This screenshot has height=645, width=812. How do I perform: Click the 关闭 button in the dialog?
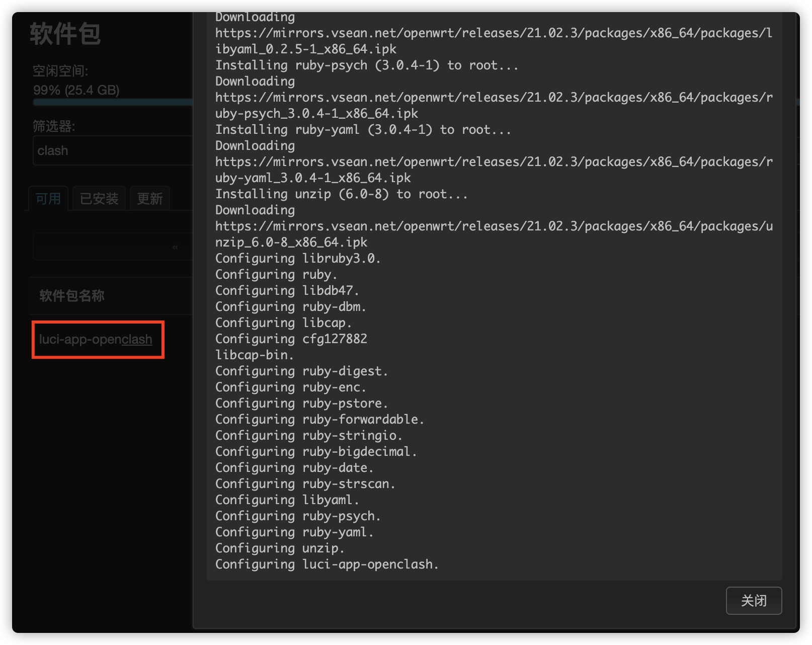[754, 600]
